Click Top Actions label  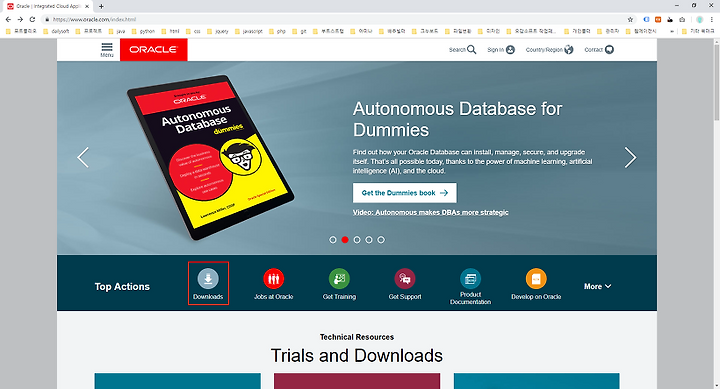tap(122, 287)
